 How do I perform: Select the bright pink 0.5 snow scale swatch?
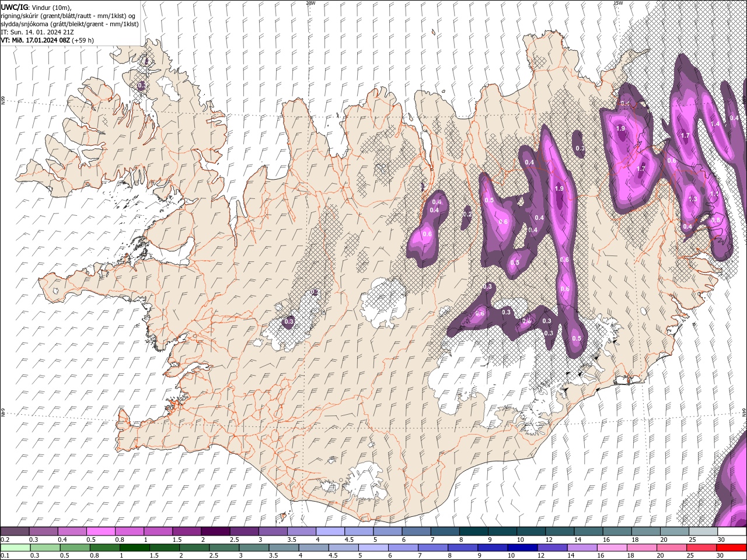click(100, 531)
